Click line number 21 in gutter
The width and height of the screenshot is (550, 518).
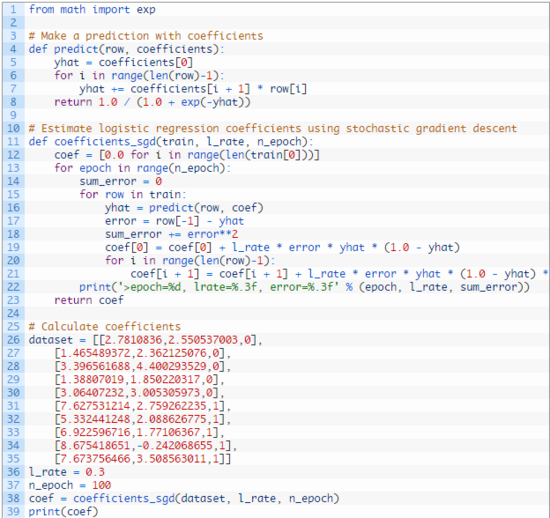pos(13,274)
